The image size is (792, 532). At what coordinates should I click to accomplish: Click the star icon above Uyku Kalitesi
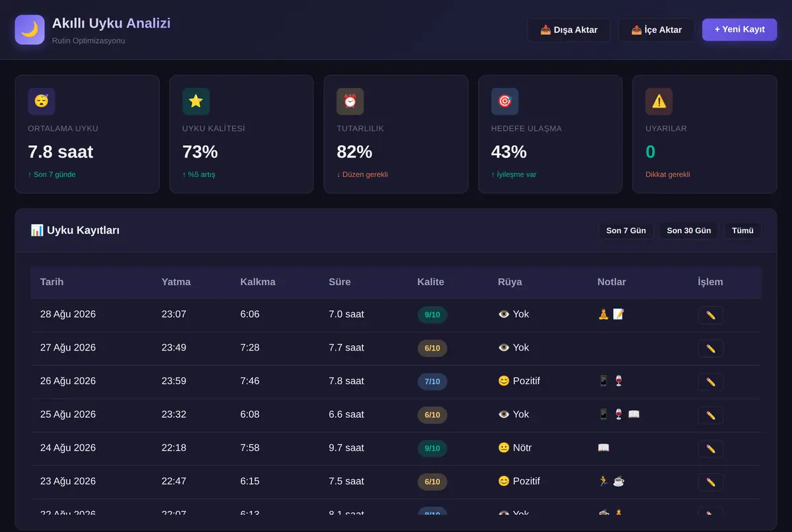tap(196, 102)
